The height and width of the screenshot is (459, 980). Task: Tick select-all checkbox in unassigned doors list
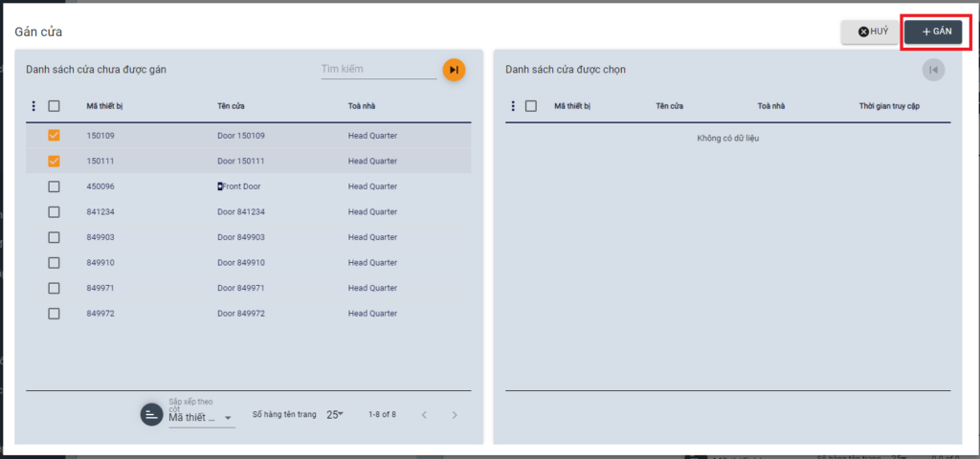pos(54,106)
